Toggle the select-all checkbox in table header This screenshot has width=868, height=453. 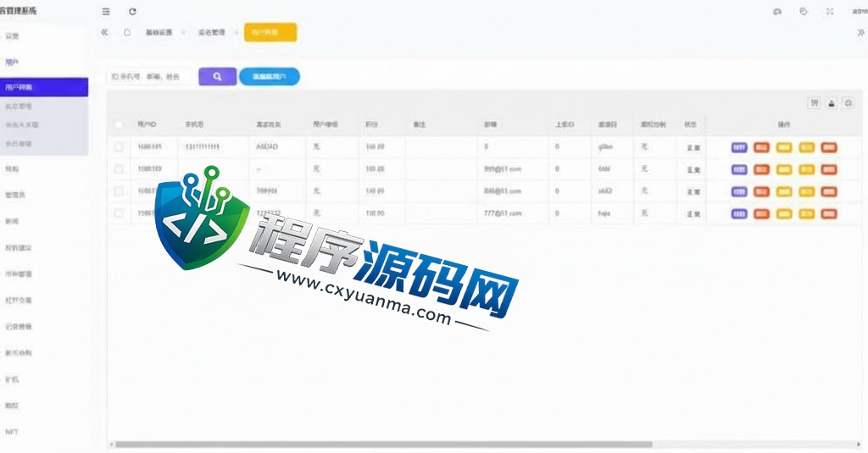(x=119, y=125)
